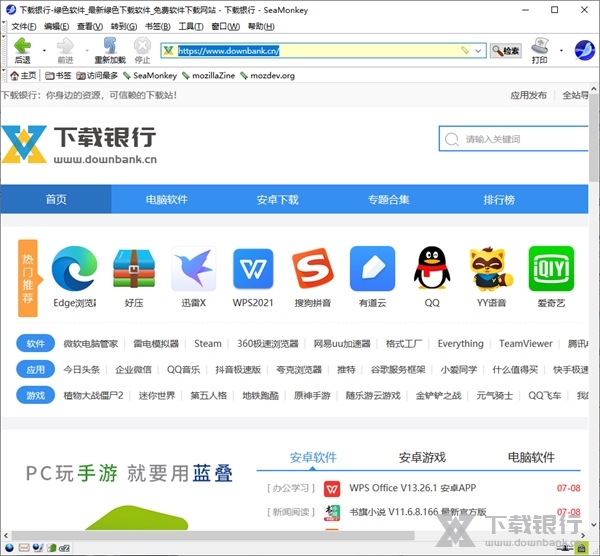Select the 安卓游戏 list tab

(x=422, y=457)
